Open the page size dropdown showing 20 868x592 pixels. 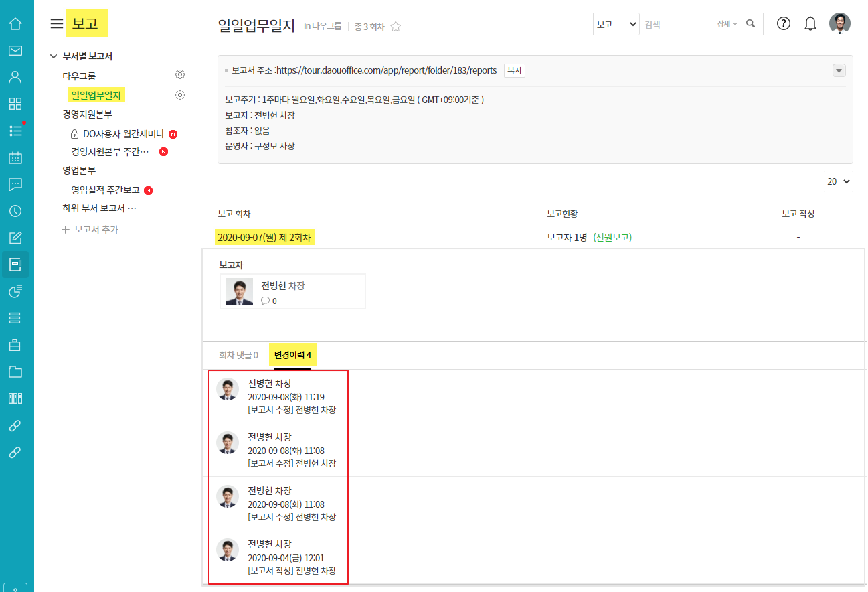point(838,181)
